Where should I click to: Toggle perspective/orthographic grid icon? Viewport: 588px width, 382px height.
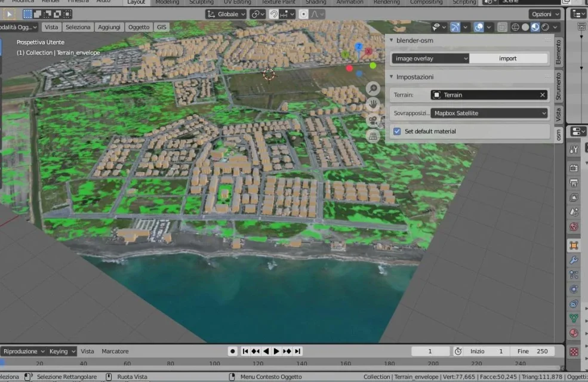[372, 136]
